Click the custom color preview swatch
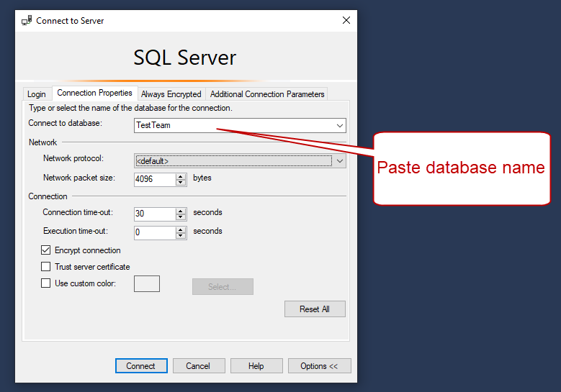The width and height of the screenshot is (561, 392). pos(147,284)
